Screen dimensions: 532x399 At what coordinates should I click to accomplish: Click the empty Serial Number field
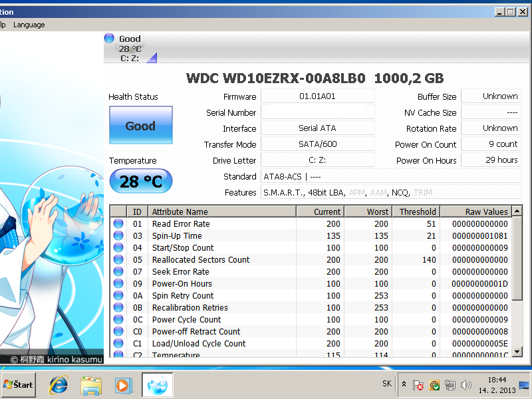318,112
